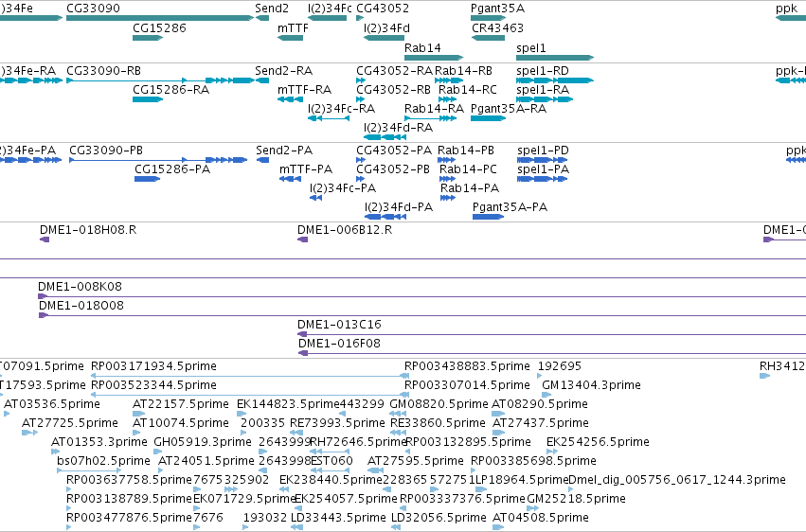Viewport: 806px width, 532px height.
Task: Click the Send2 gene label
Action: click(272, 9)
